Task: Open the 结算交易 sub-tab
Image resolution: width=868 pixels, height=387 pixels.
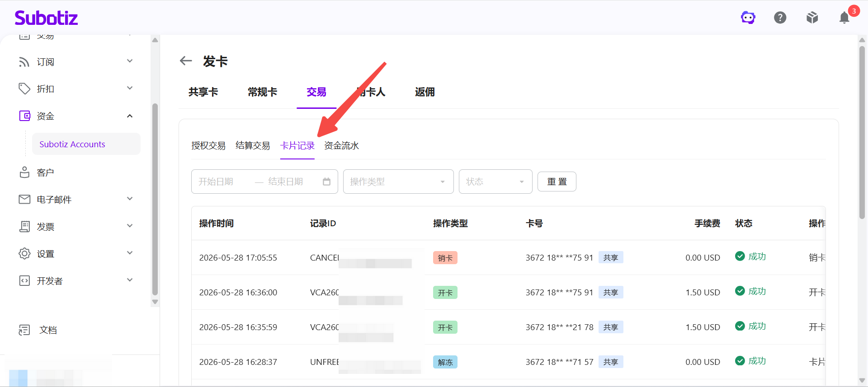Action: click(253, 145)
